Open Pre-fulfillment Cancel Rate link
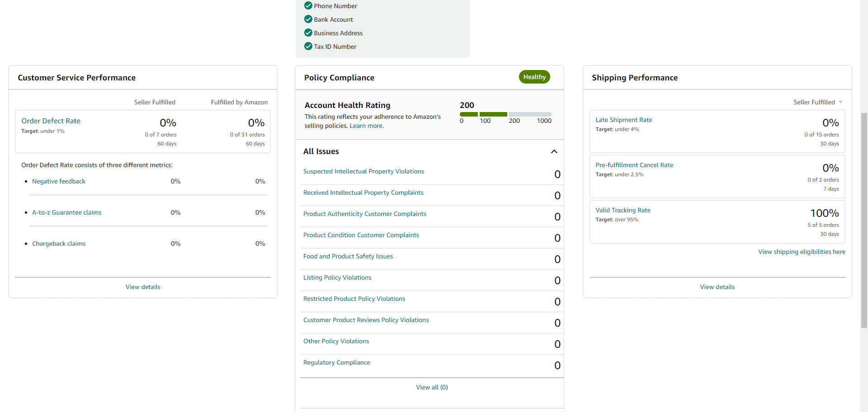This screenshot has height=412, width=868. pos(634,165)
